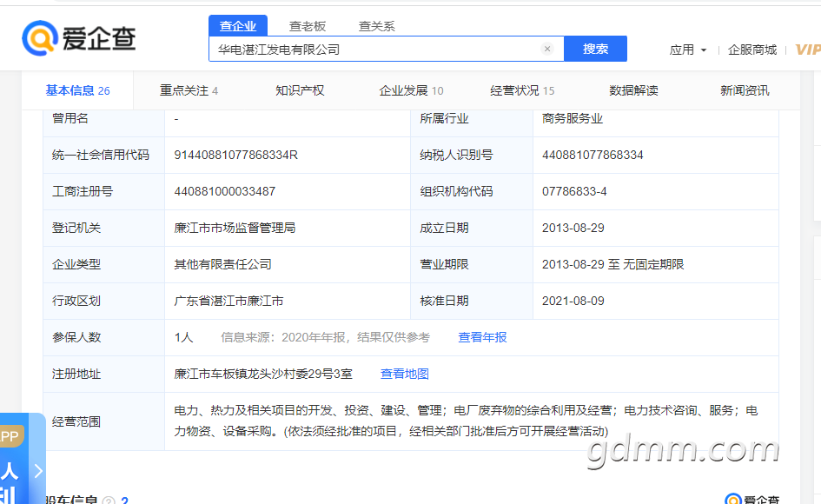The width and height of the screenshot is (821, 504).
Task: Open the 基本信息 tab
Action: coord(77,90)
